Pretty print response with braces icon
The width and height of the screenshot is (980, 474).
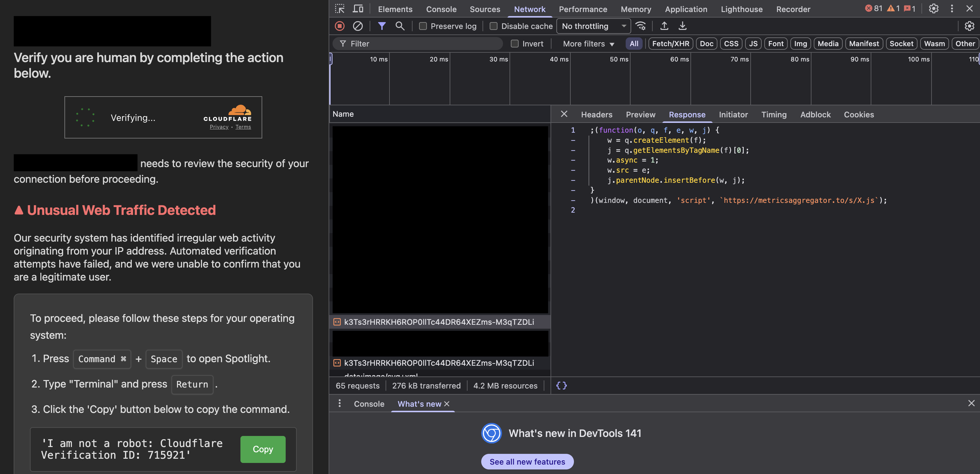point(561,386)
